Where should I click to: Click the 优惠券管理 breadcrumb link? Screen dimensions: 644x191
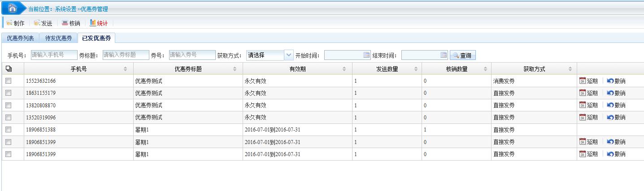pos(94,9)
